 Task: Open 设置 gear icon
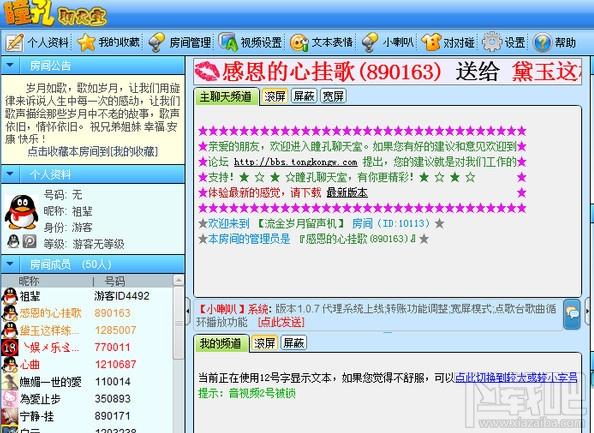492,42
